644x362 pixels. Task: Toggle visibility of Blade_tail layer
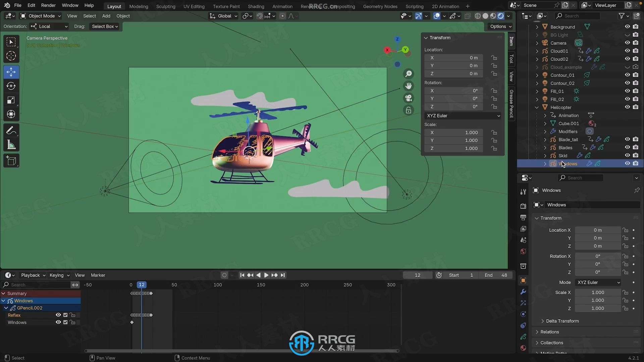(x=627, y=139)
